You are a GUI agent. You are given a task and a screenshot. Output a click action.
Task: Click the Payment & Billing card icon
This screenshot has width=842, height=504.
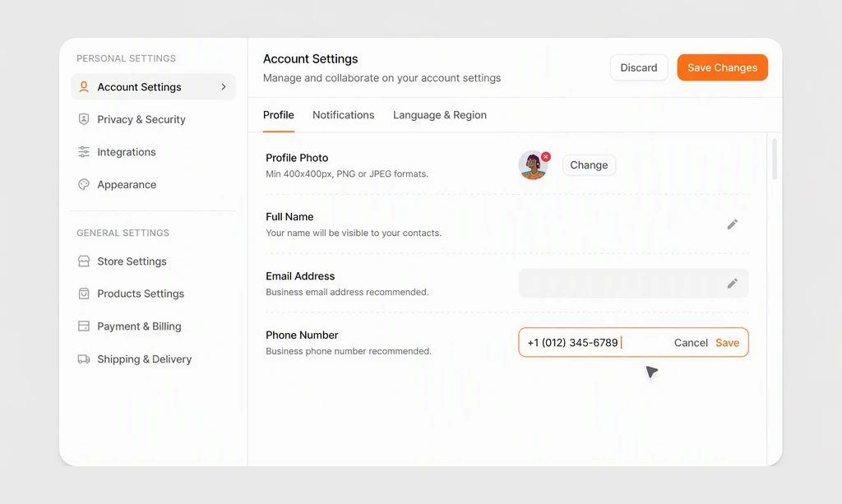click(84, 326)
